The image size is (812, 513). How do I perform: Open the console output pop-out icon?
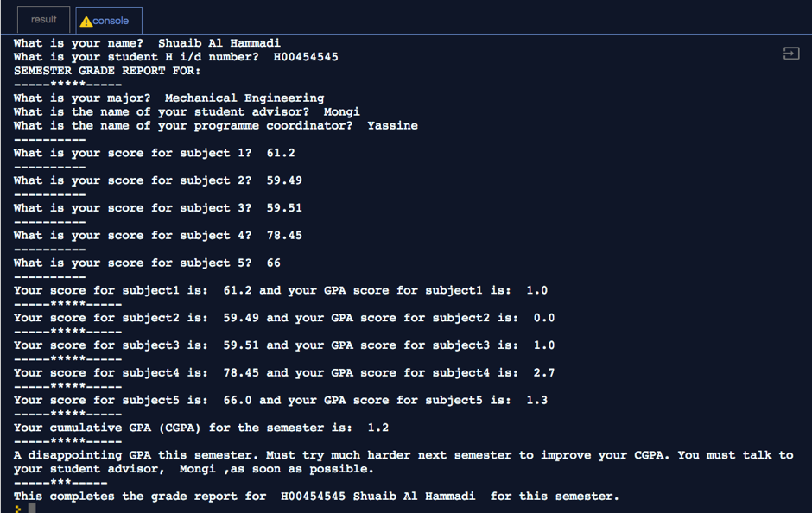click(x=790, y=54)
